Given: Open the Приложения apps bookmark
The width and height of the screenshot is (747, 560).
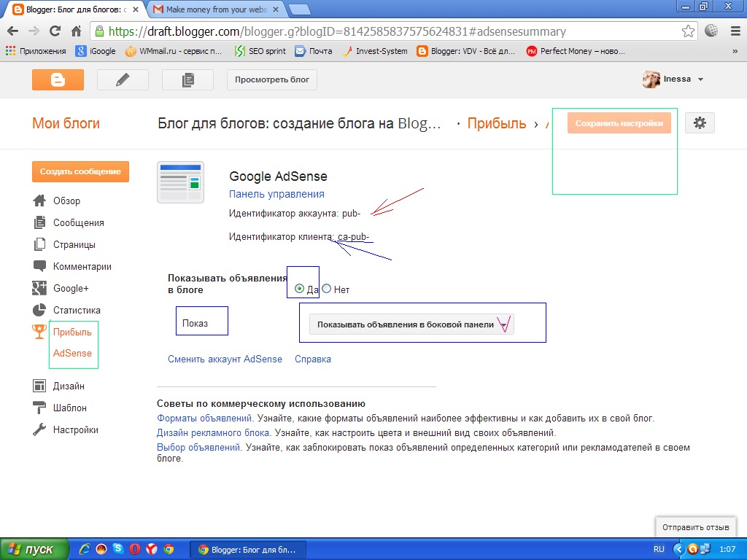Looking at the screenshot, I should (x=36, y=51).
